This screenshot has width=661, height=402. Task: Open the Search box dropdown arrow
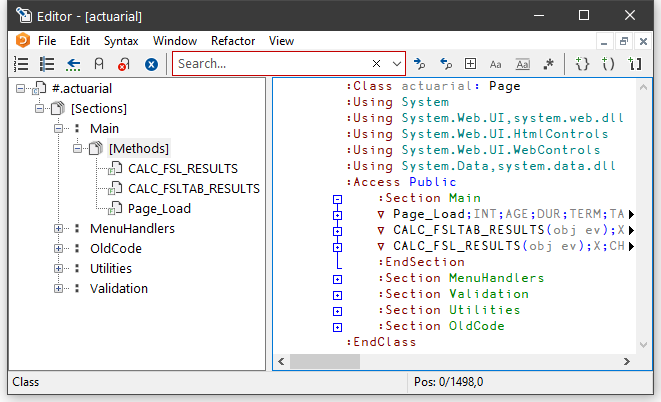396,63
